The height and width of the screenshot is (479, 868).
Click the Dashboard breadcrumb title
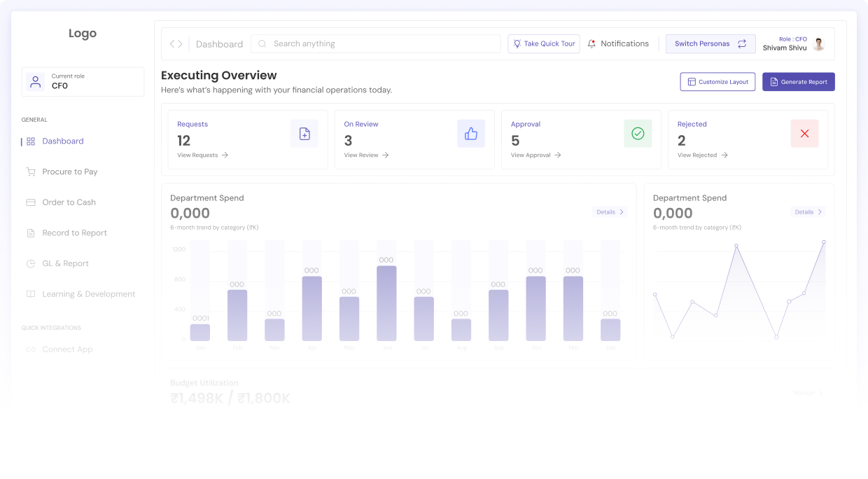219,44
